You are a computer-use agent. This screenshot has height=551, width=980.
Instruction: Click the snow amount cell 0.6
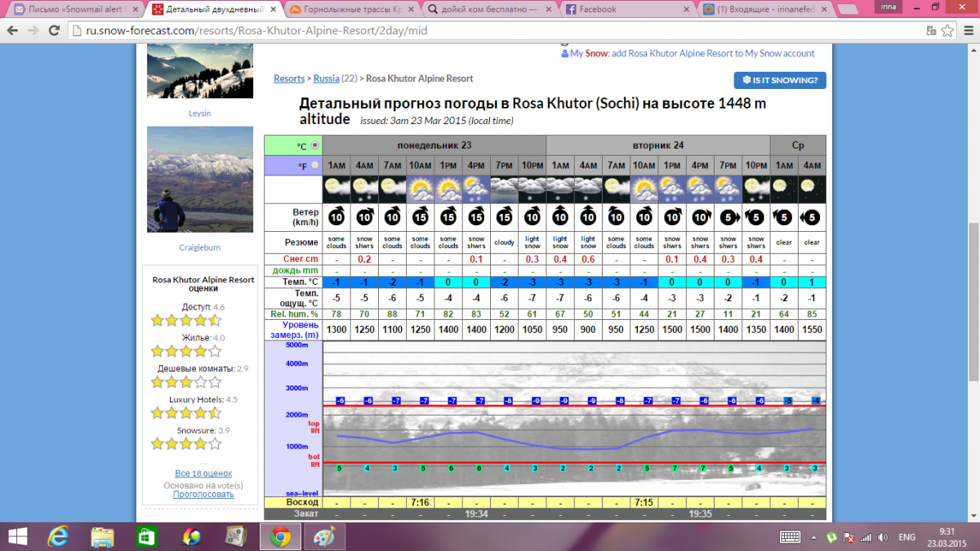(587, 260)
